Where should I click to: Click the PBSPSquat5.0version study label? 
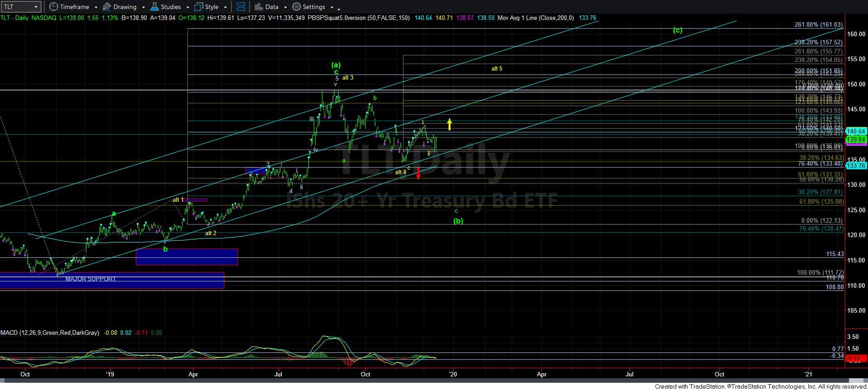pos(359,18)
